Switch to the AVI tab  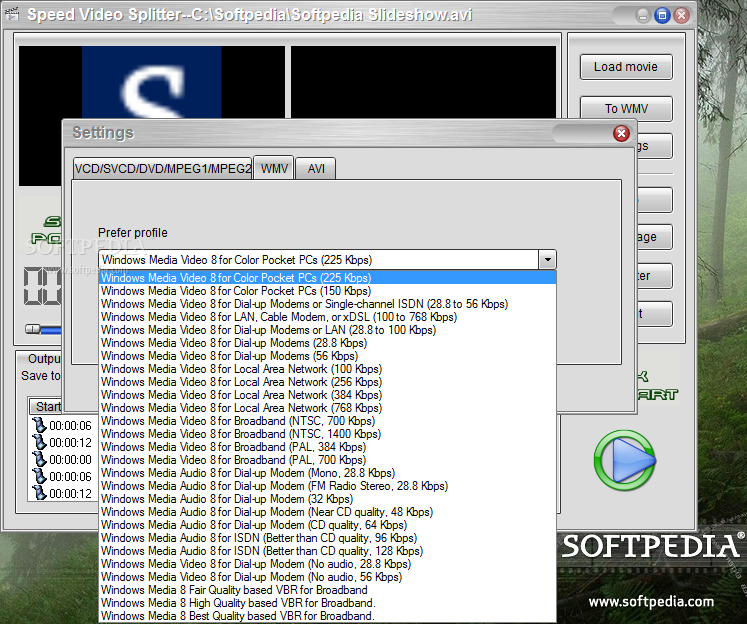(316, 169)
